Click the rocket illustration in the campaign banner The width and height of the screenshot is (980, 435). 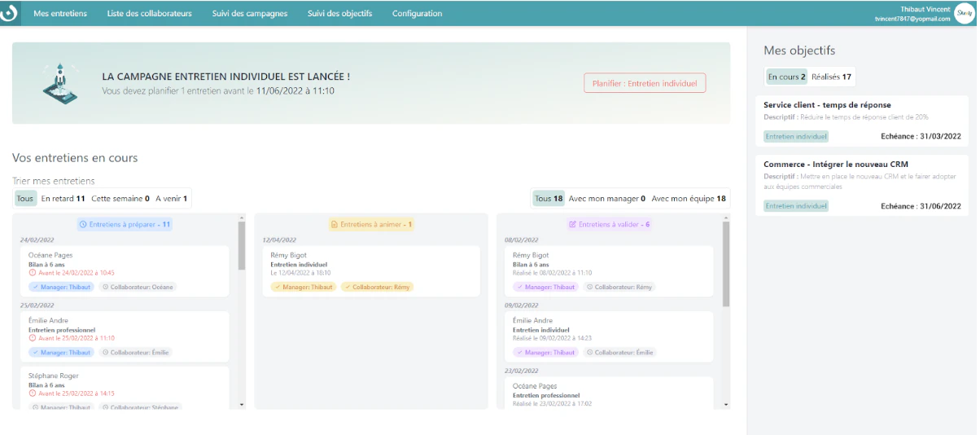tap(60, 83)
